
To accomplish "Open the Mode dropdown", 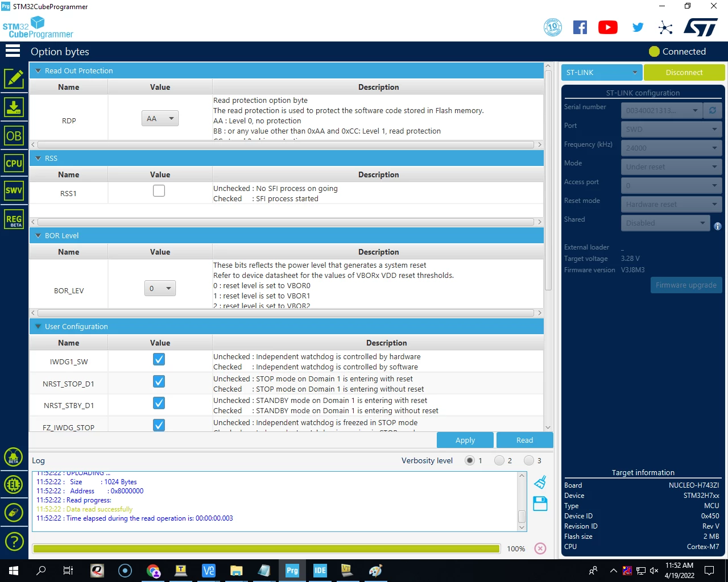I will tap(672, 167).
